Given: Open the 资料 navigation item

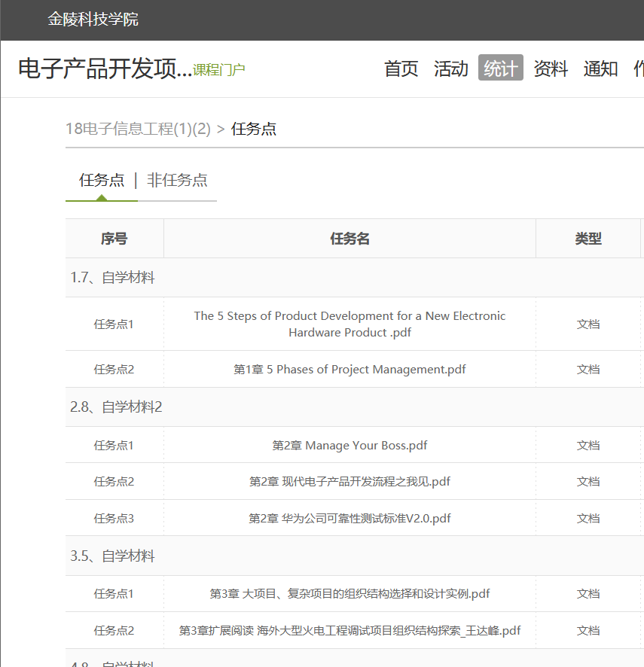Looking at the screenshot, I should click(x=550, y=69).
